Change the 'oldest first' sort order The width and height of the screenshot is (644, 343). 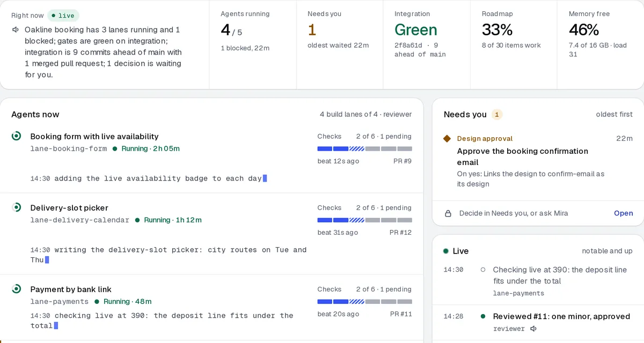coord(614,114)
